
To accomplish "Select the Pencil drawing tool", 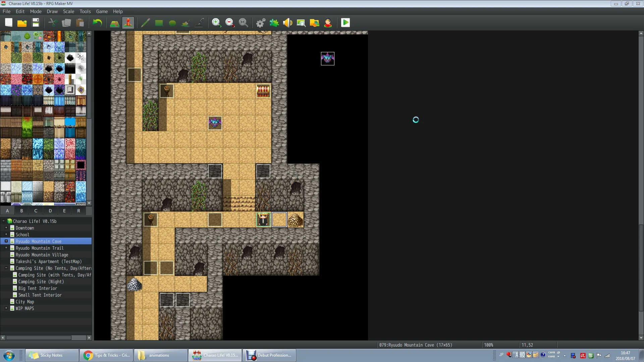I will coord(145,23).
